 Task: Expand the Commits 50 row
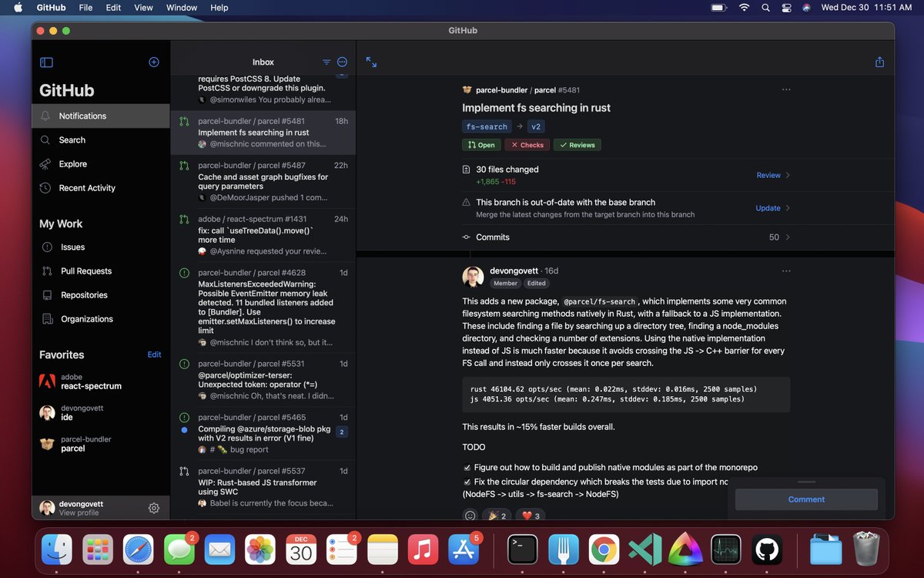click(x=626, y=237)
